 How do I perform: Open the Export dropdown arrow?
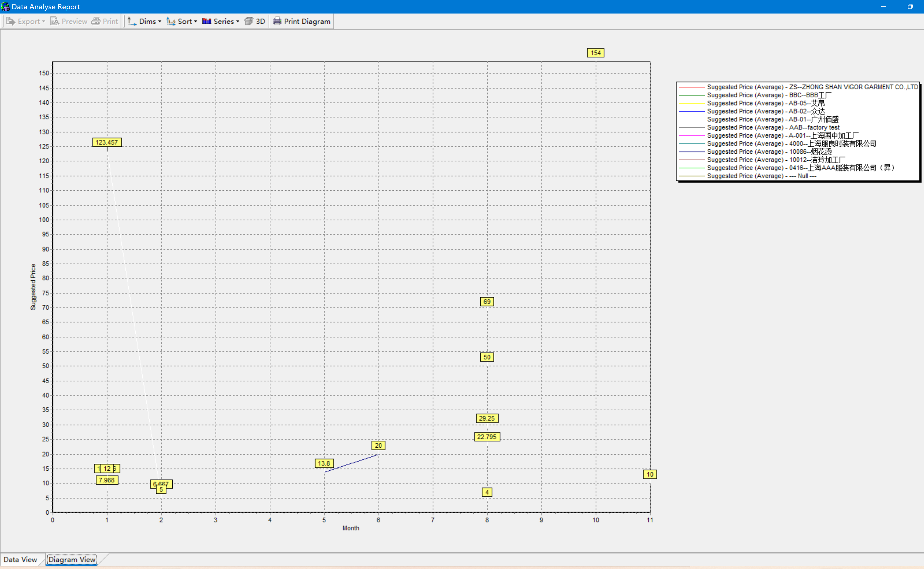(x=44, y=22)
